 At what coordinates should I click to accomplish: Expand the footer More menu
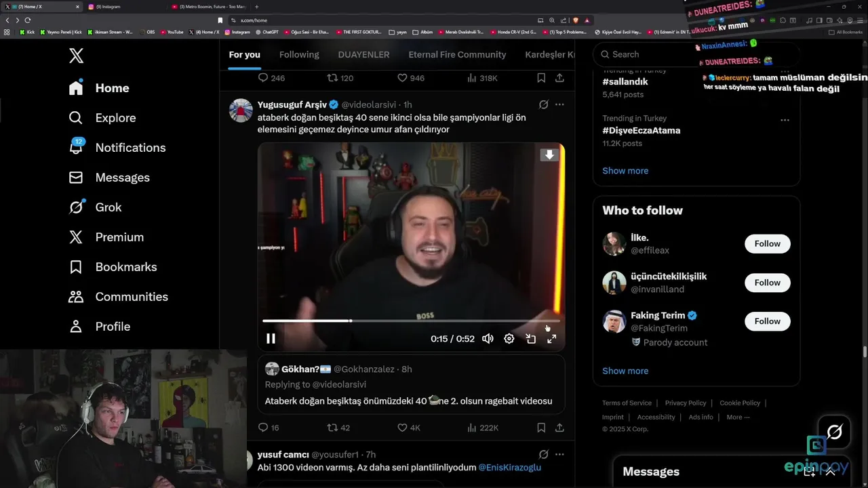coord(738,417)
